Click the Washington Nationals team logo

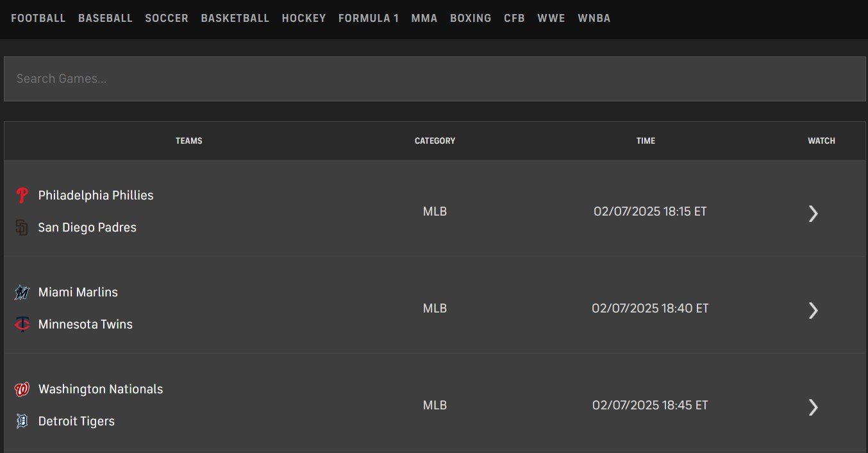point(22,389)
